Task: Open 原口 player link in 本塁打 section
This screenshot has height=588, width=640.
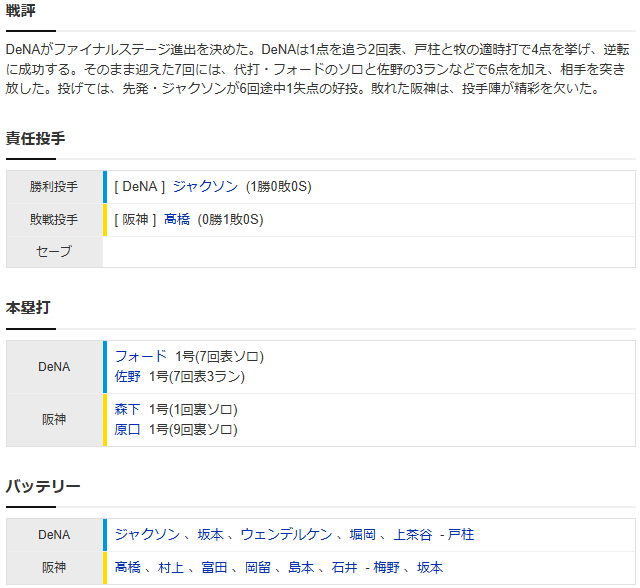Action: 127,429
